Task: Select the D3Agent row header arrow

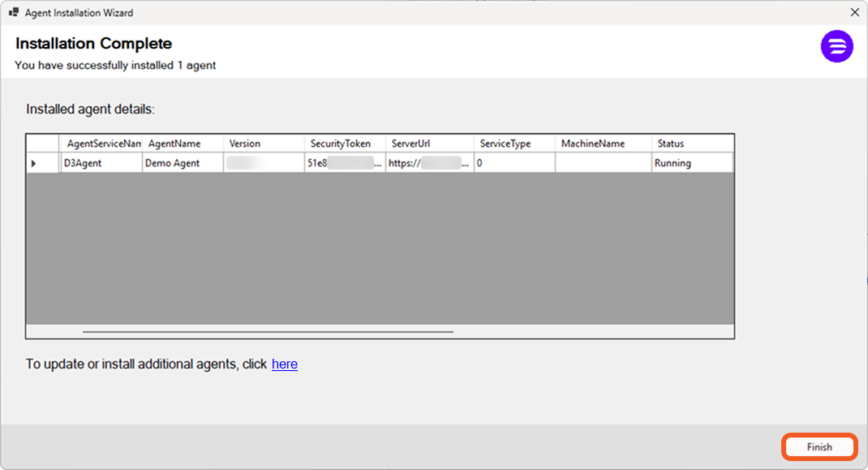Action: 43,163
